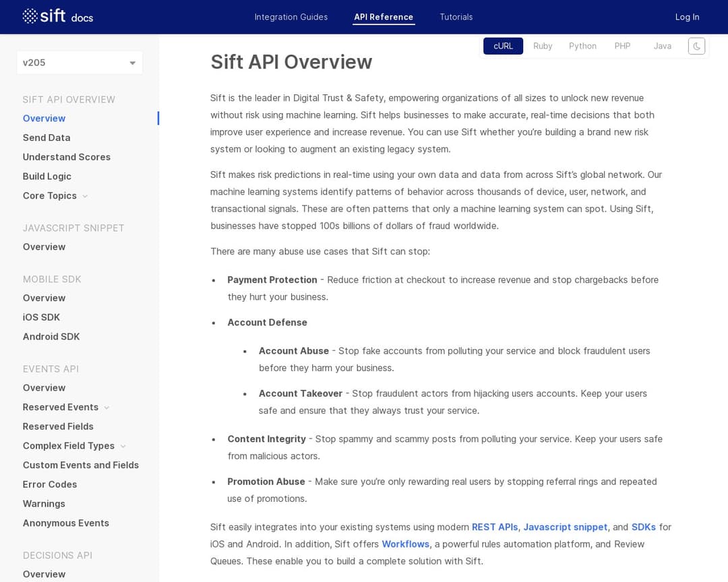Click the Payment Protection bold text
Viewport: 728px width, 582px height.
[272, 280]
